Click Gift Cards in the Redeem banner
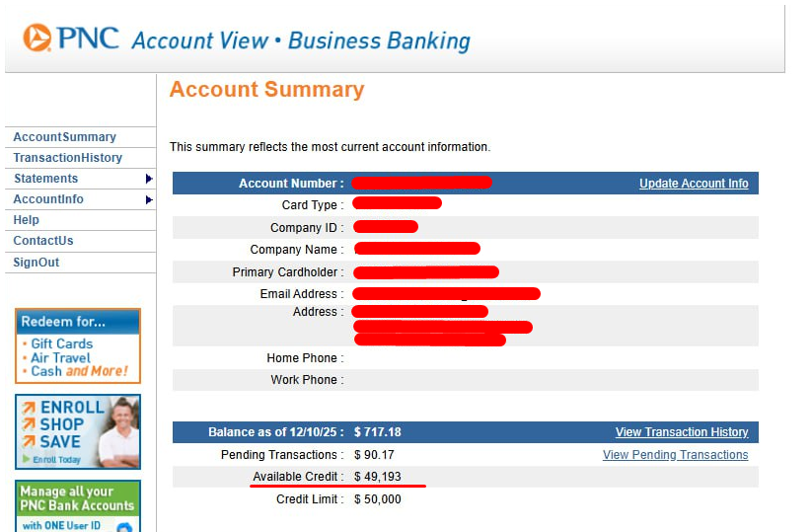The width and height of the screenshot is (812, 532). pyautogui.click(x=61, y=343)
